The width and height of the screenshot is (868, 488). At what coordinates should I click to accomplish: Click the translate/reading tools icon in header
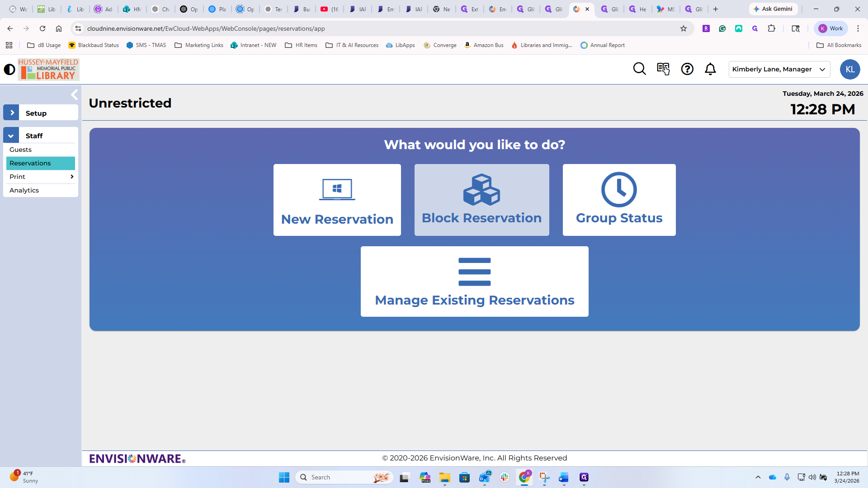[663, 69]
